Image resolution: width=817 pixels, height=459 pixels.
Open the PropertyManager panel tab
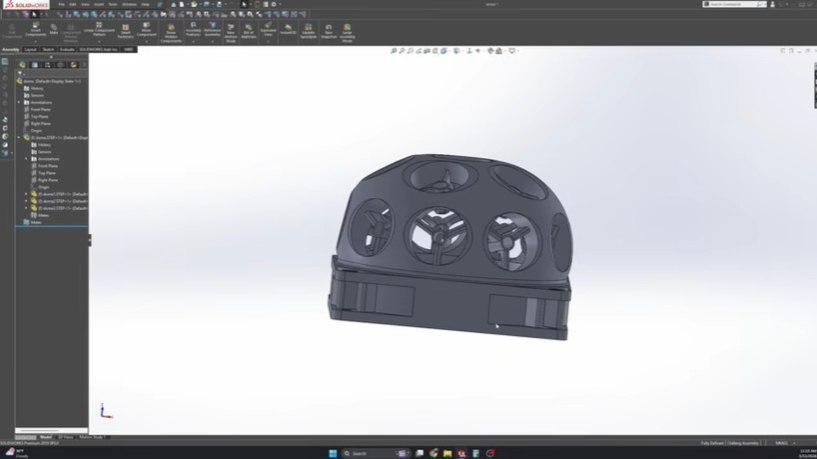(x=35, y=65)
